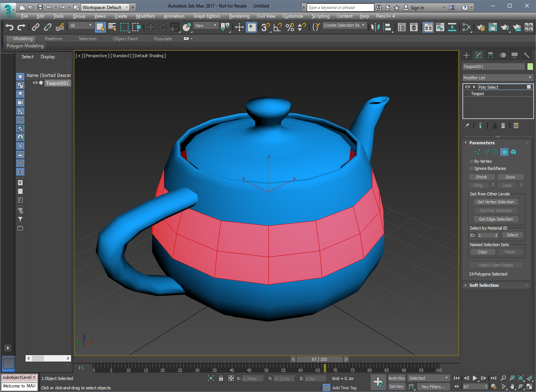
Task: Check the Ignore Backfaces option
Action: pyautogui.click(x=472, y=169)
